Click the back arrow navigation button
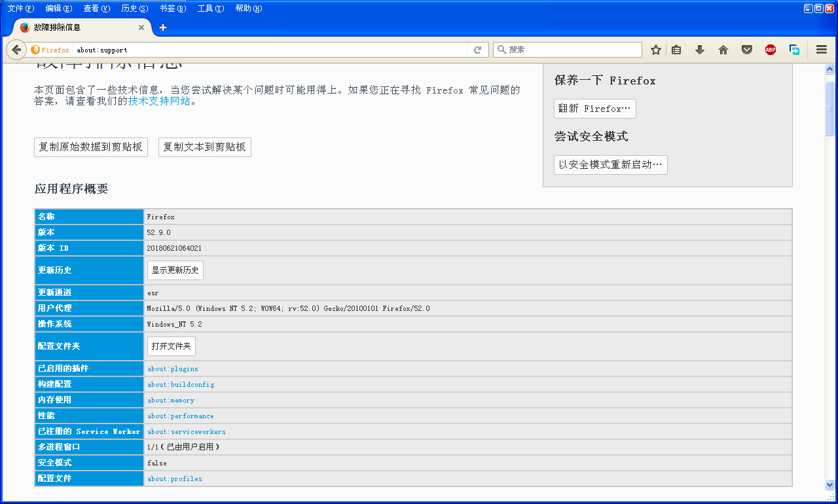The image size is (838, 504). [x=17, y=50]
